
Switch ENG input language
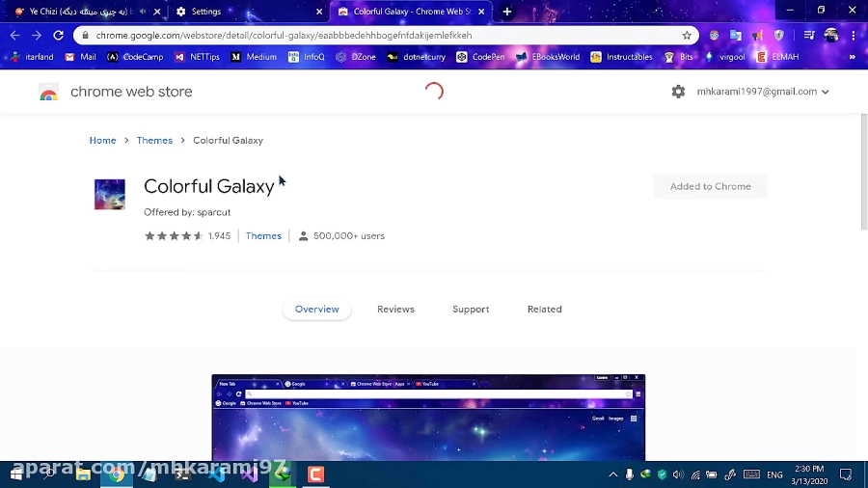point(774,474)
